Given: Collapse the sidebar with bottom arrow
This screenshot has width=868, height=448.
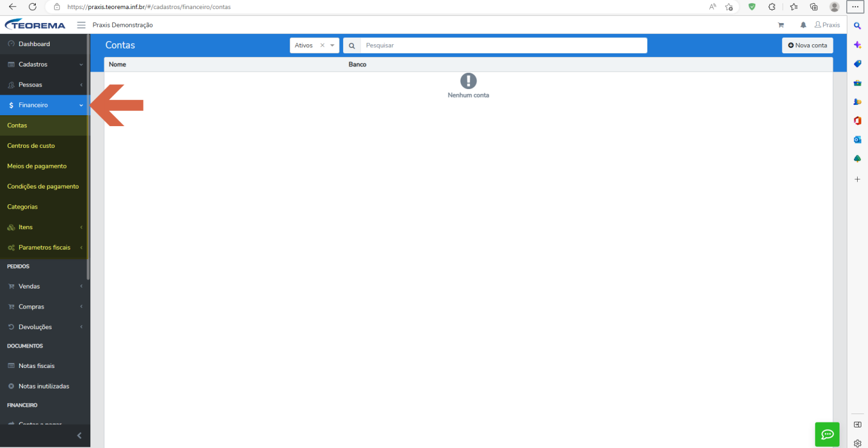Looking at the screenshot, I should pyautogui.click(x=79, y=435).
